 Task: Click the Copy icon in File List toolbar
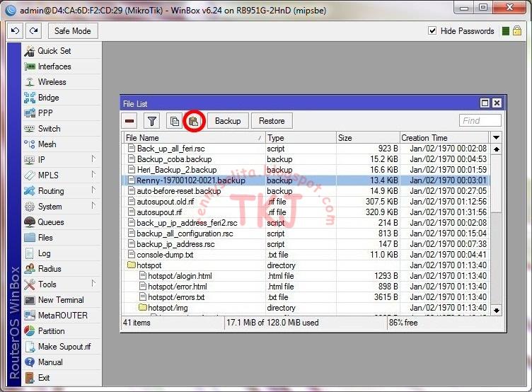pyautogui.click(x=175, y=121)
